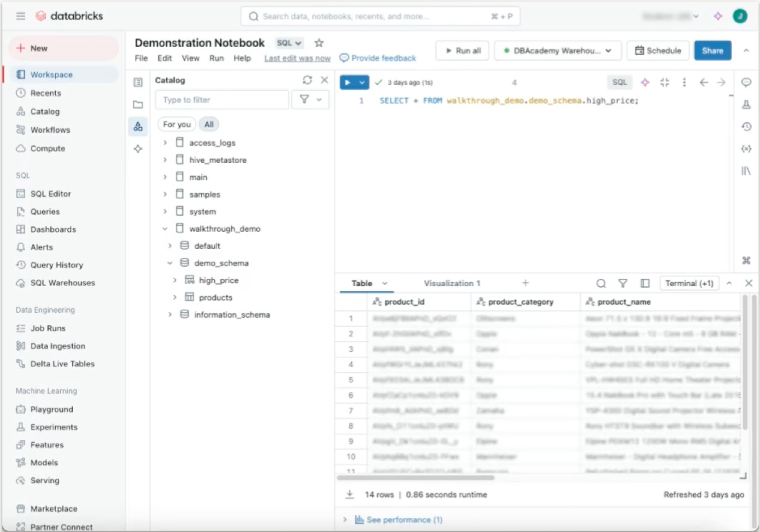Open the run options dropdown next to play
This screenshot has height=532, width=760.
coord(362,82)
